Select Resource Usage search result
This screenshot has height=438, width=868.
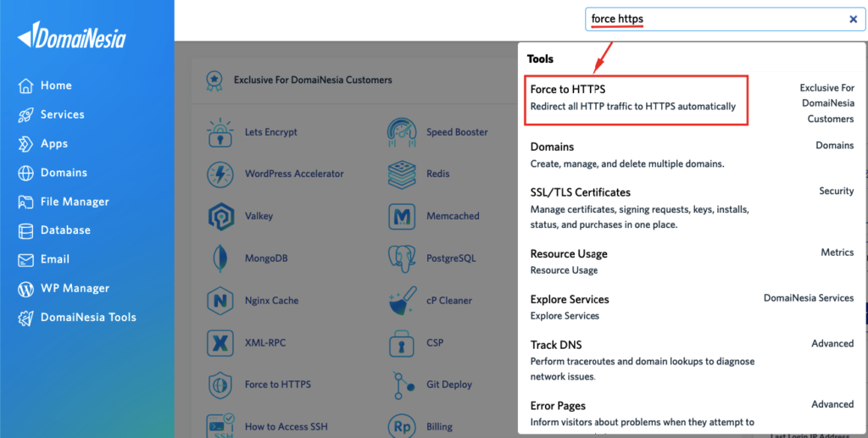point(692,262)
